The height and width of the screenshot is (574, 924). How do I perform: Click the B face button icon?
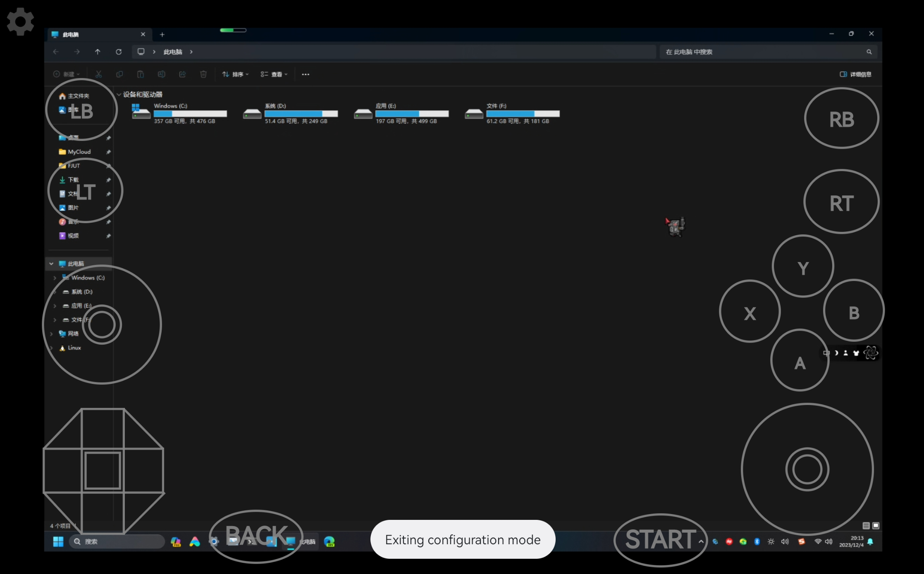click(853, 312)
